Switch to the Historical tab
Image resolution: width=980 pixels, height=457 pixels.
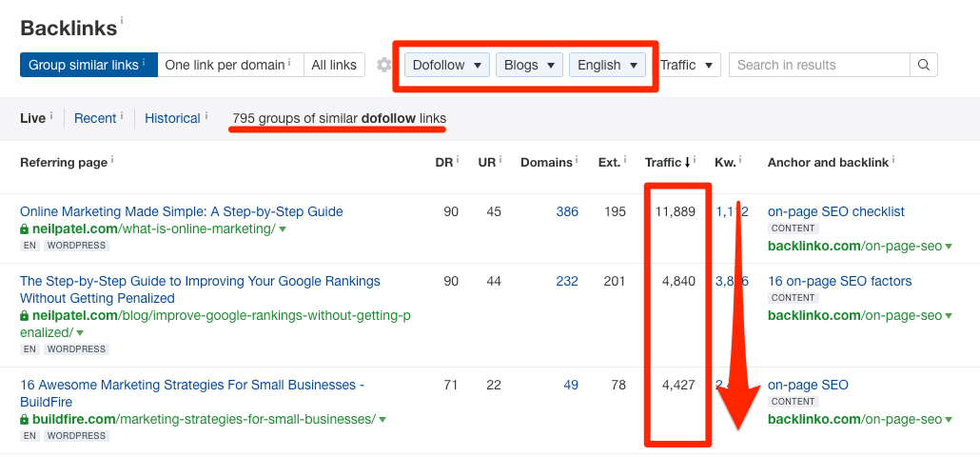tap(172, 118)
